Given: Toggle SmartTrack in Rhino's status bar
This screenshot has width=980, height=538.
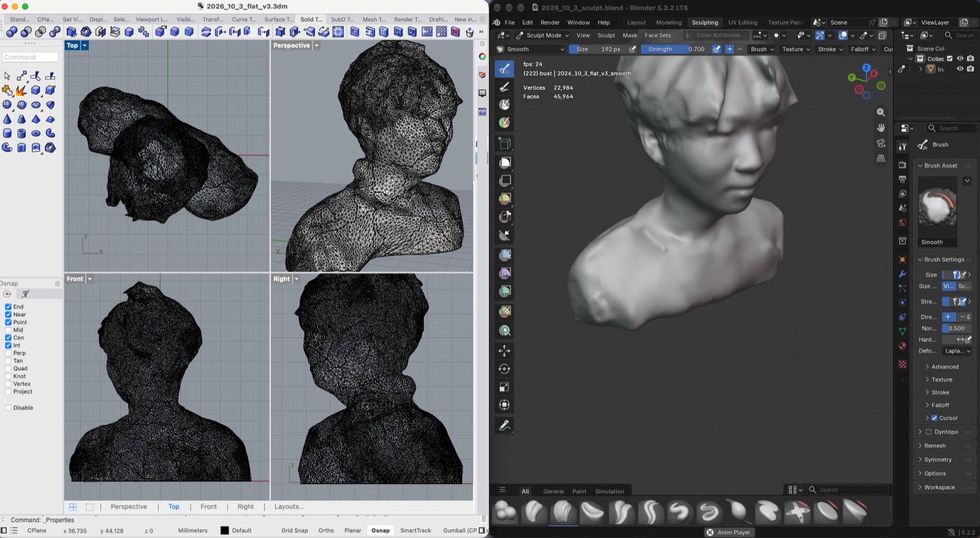Looking at the screenshot, I should (415, 531).
